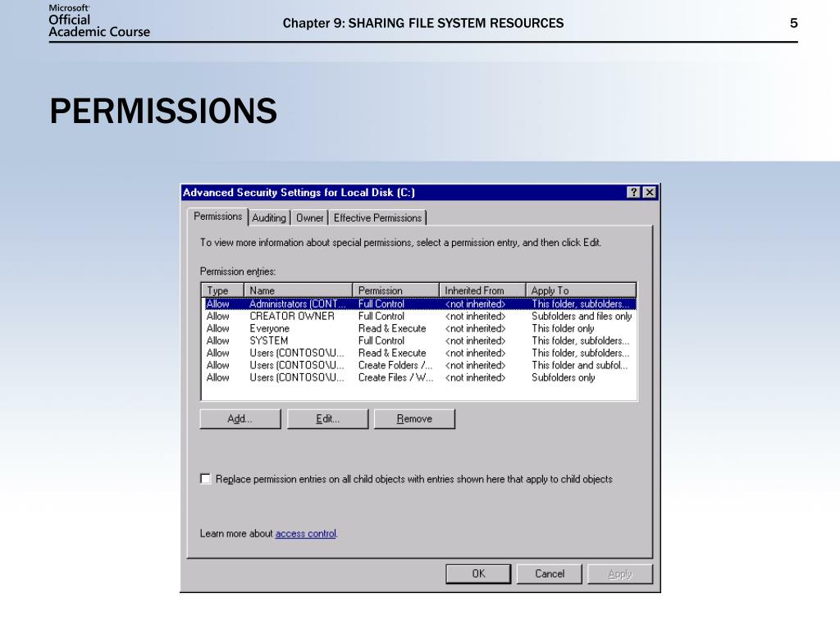Select the Everyone permission entry
This screenshot has width=840, height=630.
[420, 328]
